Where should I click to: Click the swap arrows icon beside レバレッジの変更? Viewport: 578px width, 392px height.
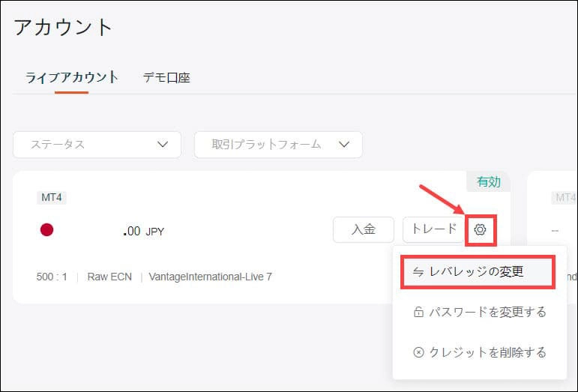pos(418,271)
